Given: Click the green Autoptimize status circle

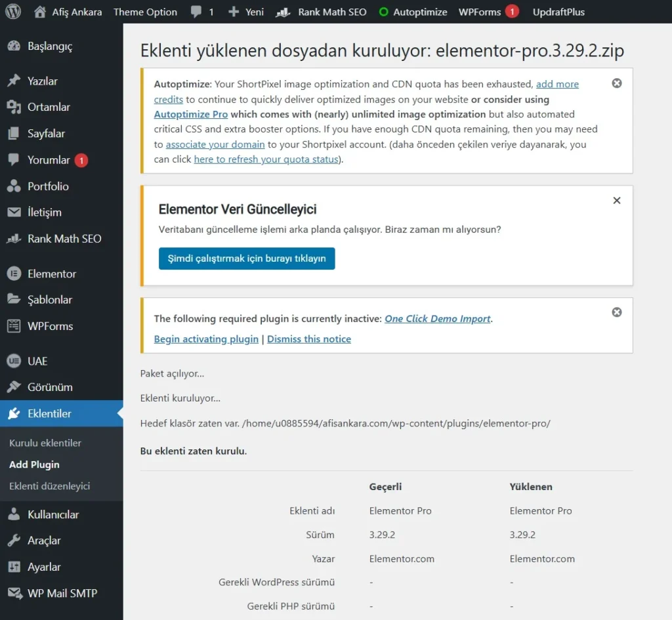Looking at the screenshot, I should (383, 12).
